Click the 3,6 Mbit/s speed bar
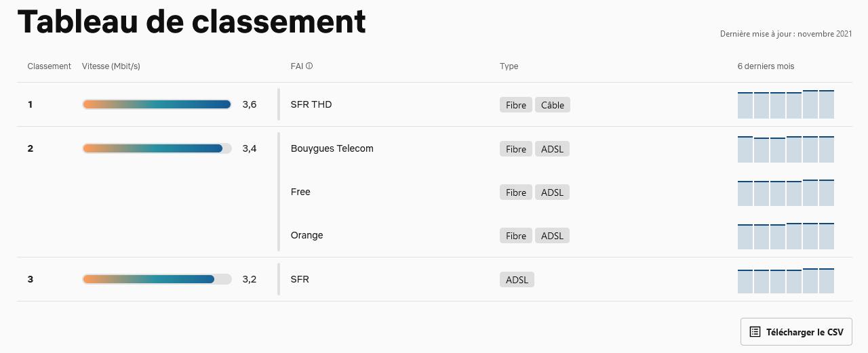The image size is (868, 353). (x=157, y=104)
